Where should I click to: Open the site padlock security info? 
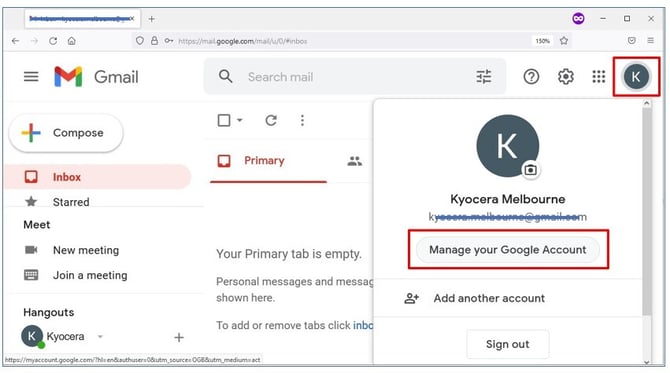pos(154,41)
